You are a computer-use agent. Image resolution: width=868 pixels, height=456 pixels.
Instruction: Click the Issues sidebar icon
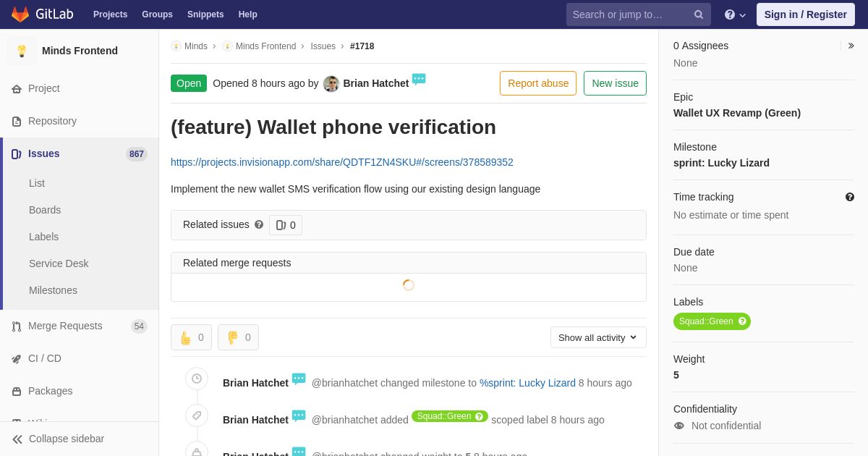point(17,154)
